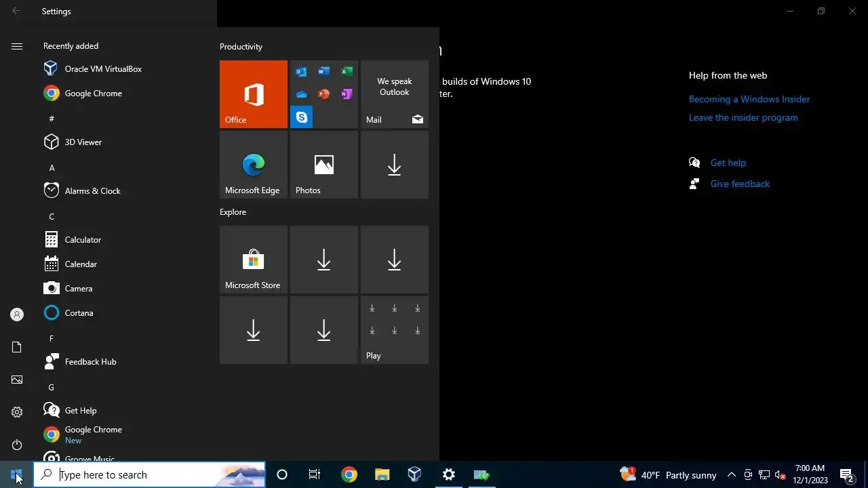Open the muted volume icon

781,474
